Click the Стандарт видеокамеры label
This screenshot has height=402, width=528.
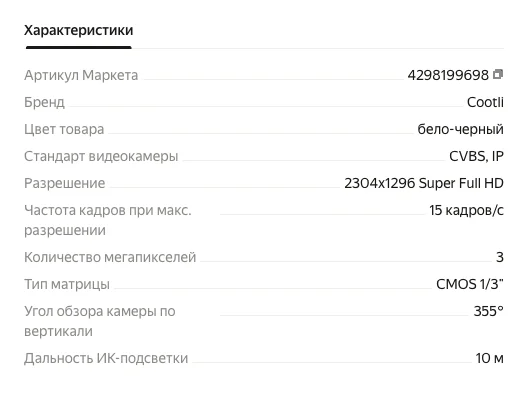click(101, 156)
